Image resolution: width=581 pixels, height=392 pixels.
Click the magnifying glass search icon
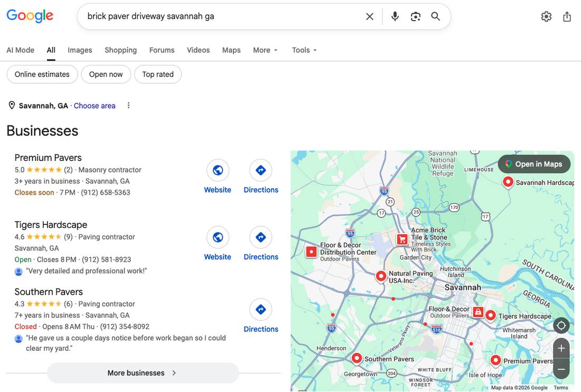point(435,16)
